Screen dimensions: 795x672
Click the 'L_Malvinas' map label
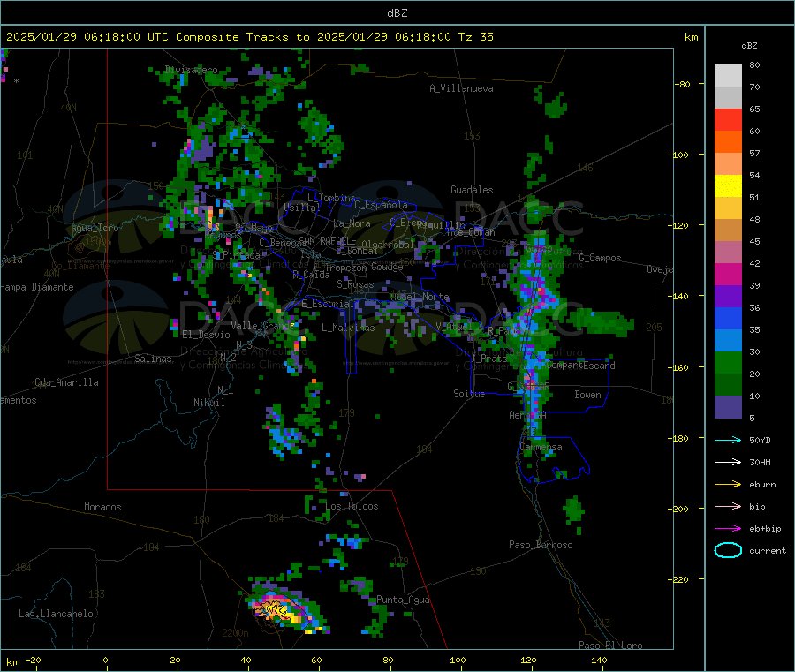click(x=348, y=328)
